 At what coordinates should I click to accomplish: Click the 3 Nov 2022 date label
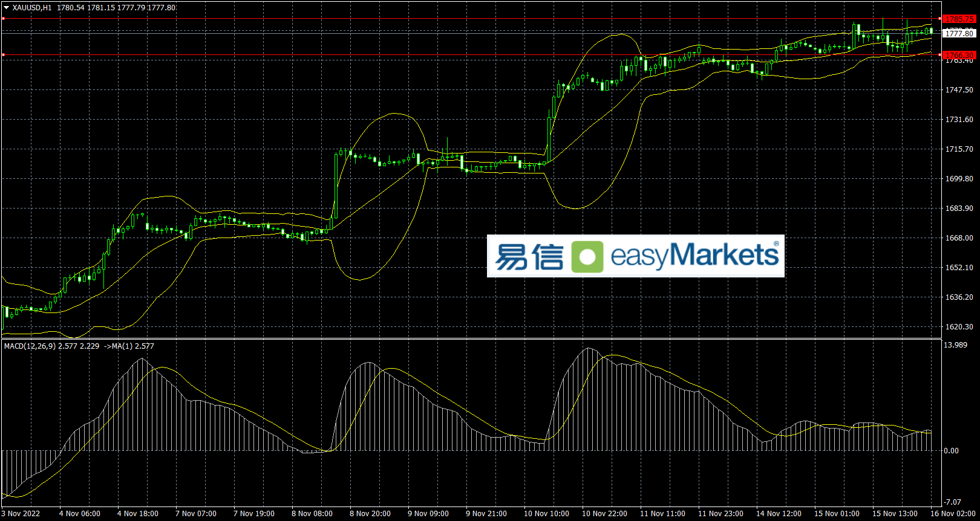21,514
